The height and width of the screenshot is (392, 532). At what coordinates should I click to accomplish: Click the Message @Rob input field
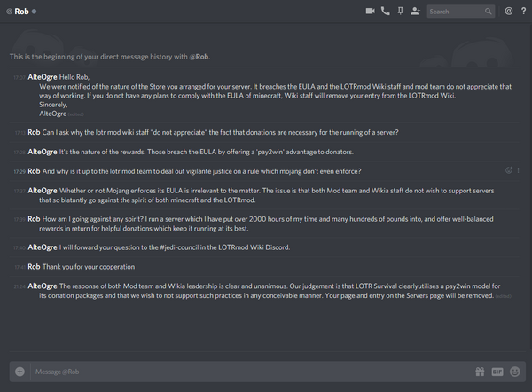251,372
